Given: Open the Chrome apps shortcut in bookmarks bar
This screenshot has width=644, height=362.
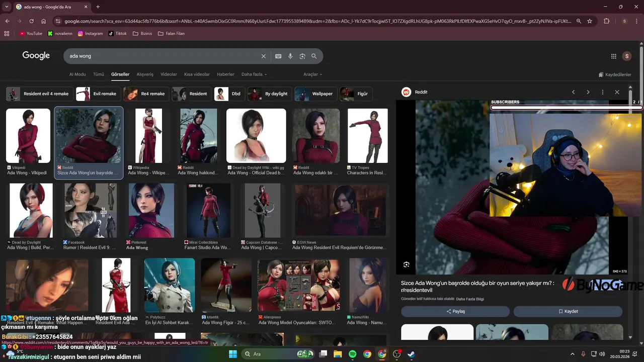Looking at the screenshot, I should pyautogui.click(x=7, y=34).
